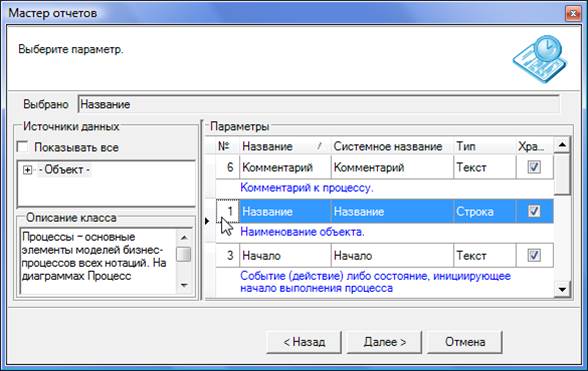The height and width of the screenshot is (371, 588).
Task: Click the Текст type cell in the Начало row
Action: click(x=484, y=256)
